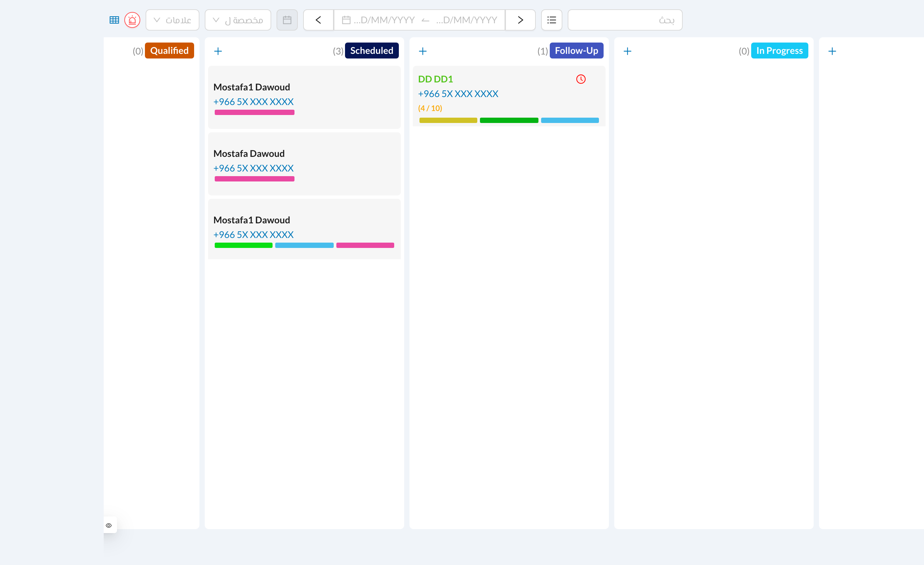Viewport: 924px width, 565px height.
Task: Click the Qualified stage label
Action: pos(170,51)
